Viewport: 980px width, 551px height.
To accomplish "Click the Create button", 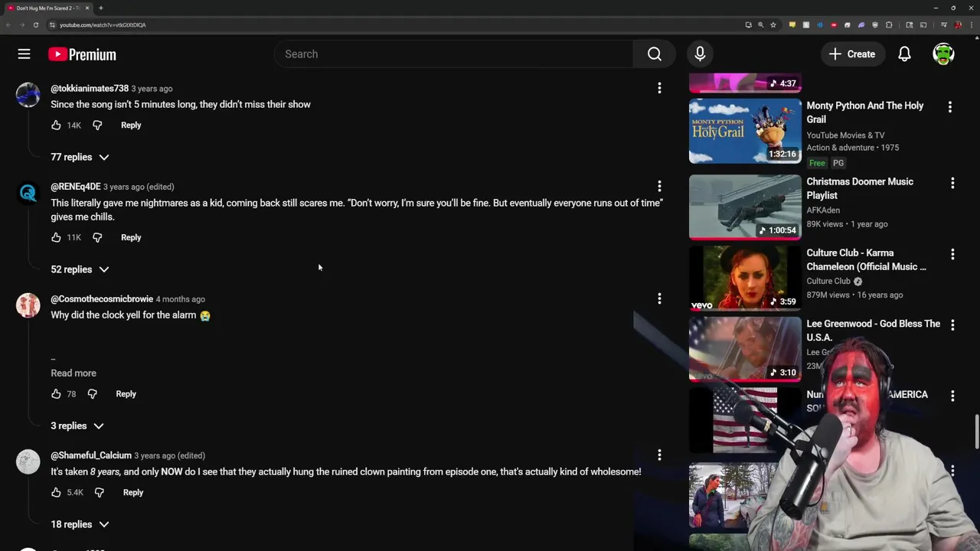I will tap(852, 54).
